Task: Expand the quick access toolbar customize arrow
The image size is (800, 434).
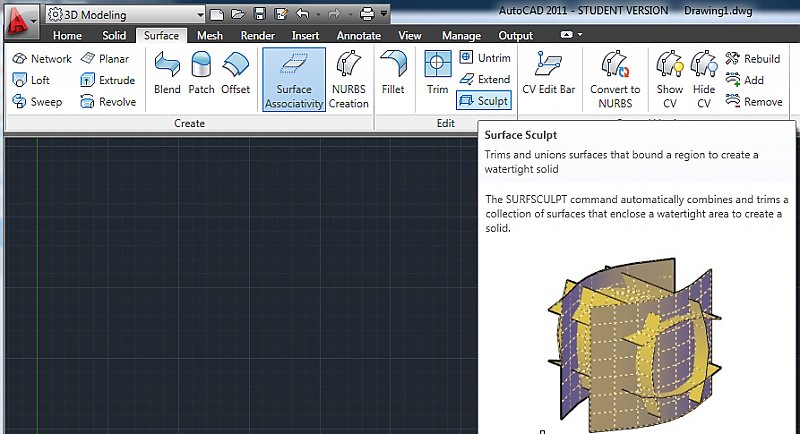Action: pos(384,14)
